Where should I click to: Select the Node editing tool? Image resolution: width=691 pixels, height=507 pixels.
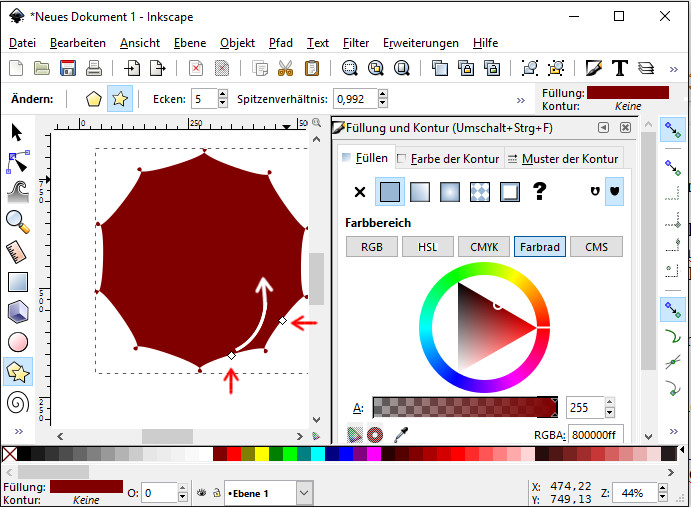17,161
